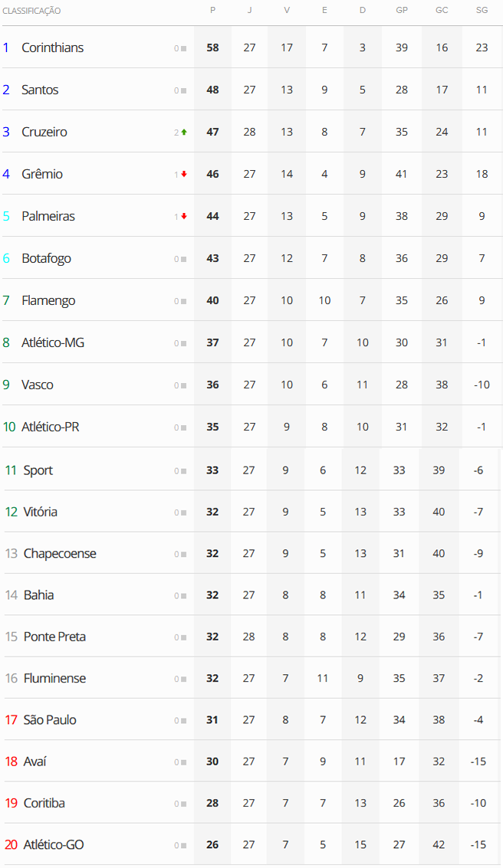The height and width of the screenshot is (868, 503).
Task: Select the CLASSIFICAÇÃO header label
Action: pos(31,11)
